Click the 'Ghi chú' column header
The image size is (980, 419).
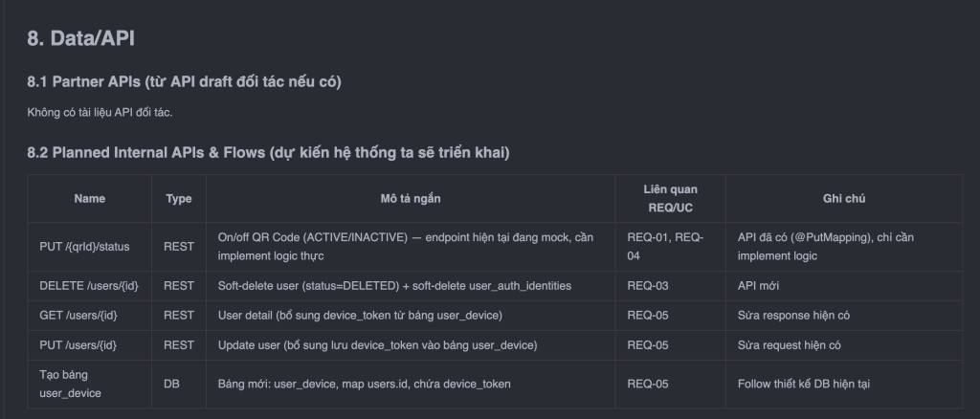pos(843,199)
